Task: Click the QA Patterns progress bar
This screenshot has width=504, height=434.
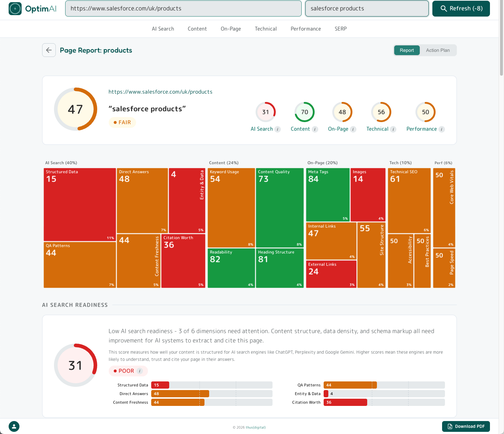Action: point(384,385)
